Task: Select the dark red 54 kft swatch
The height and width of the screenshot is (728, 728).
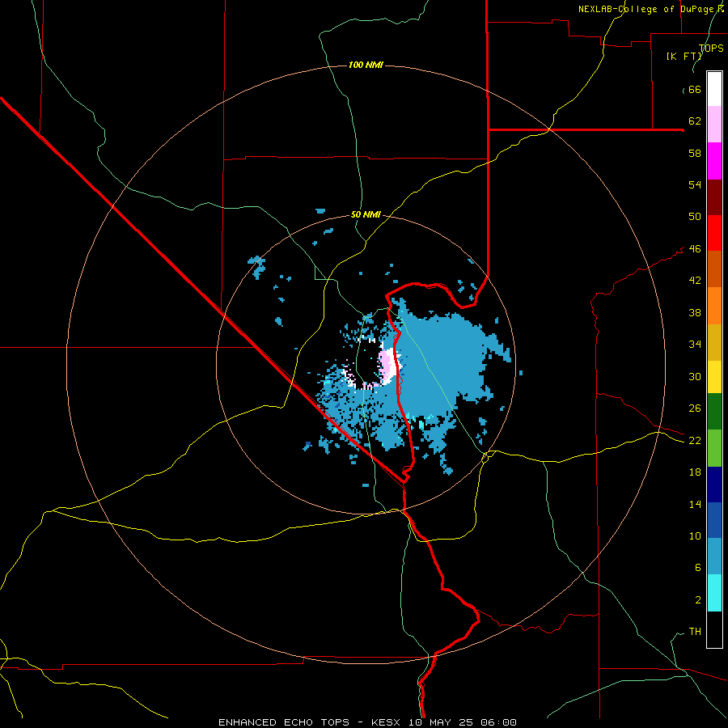Action: pos(714,197)
